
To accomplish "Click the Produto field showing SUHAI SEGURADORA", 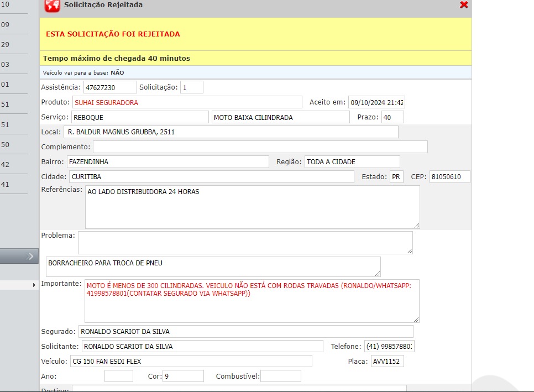I will [x=187, y=102].
